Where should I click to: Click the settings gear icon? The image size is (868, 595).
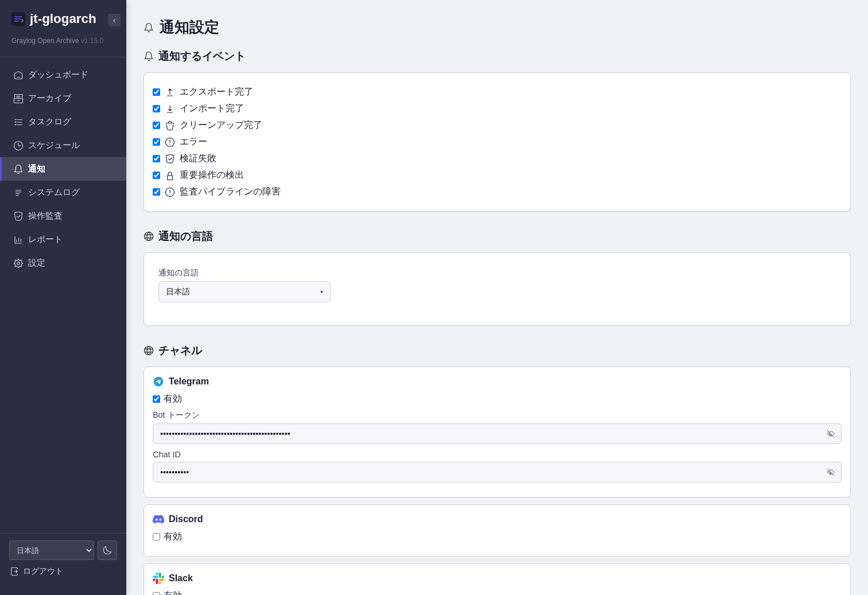pos(18,263)
